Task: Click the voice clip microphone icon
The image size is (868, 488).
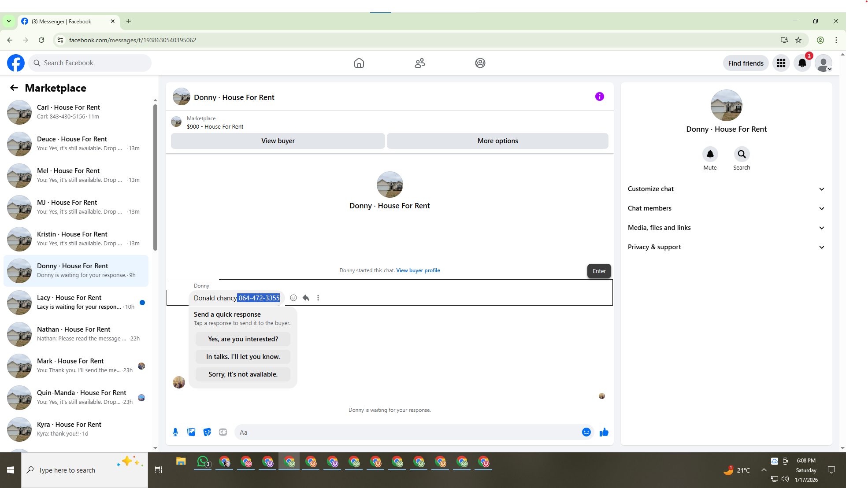Action: [175, 432]
